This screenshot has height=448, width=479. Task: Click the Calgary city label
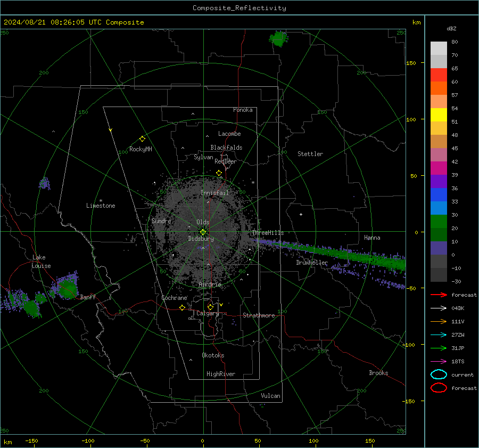[208, 313]
